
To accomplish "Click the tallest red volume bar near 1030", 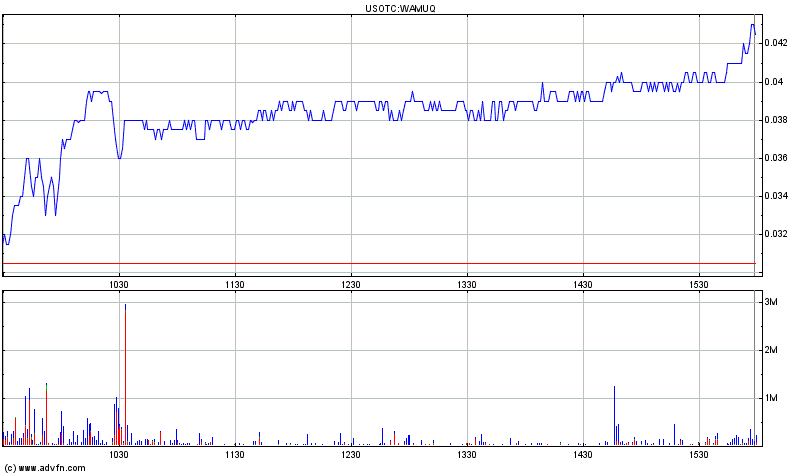I will click(x=126, y=378).
